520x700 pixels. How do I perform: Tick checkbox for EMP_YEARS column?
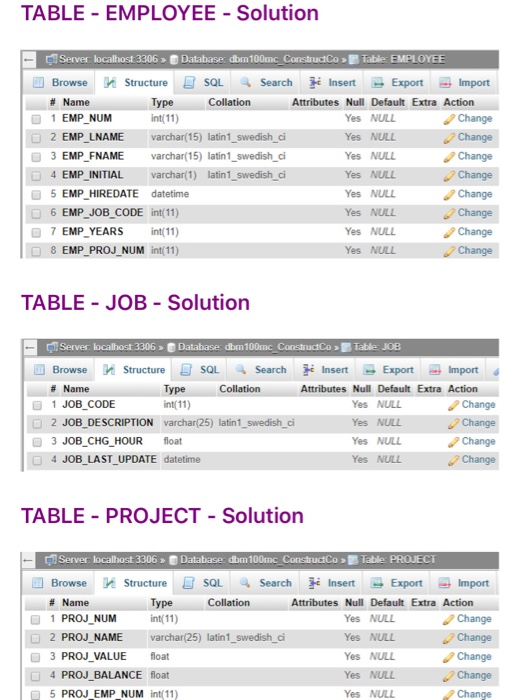tap(36, 232)
